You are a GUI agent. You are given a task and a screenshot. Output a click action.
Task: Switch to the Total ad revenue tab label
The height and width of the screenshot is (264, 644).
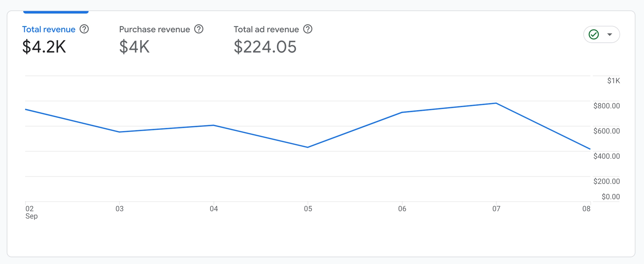click(x=266, y=30)
